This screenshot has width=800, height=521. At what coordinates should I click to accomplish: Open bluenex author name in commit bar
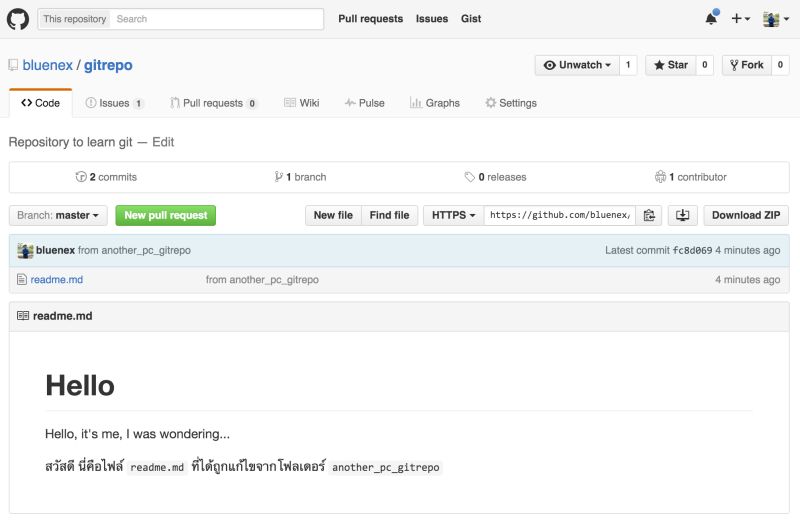56,251
